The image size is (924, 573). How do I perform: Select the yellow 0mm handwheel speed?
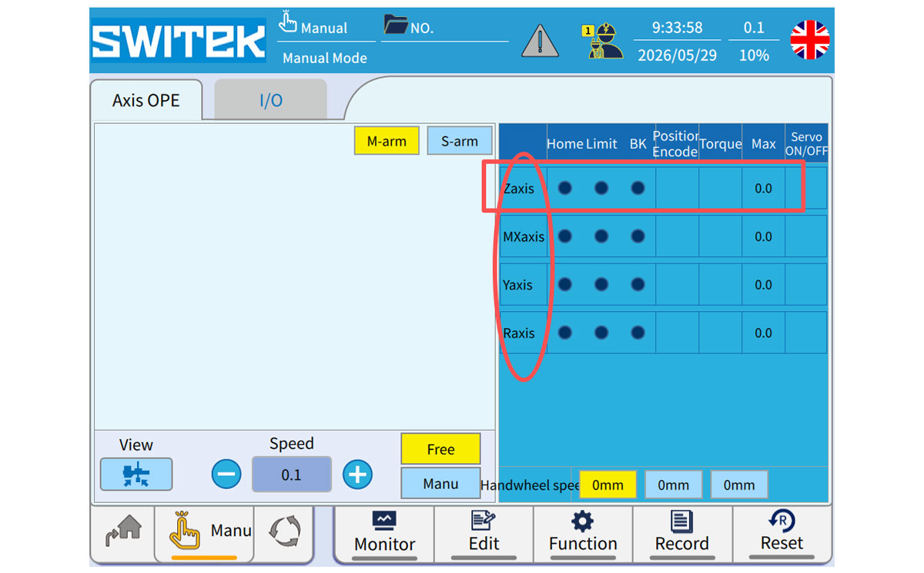608,485
